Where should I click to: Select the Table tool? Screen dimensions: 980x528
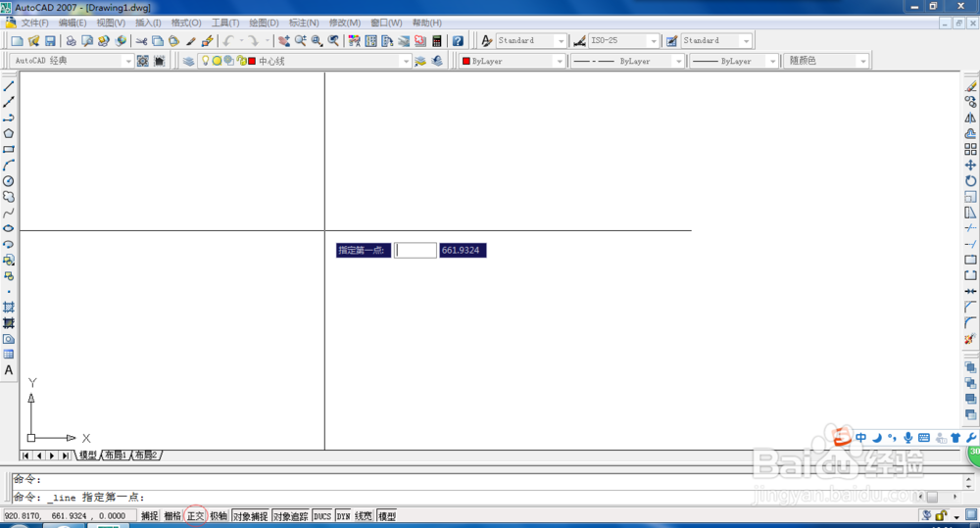(9, 355)
